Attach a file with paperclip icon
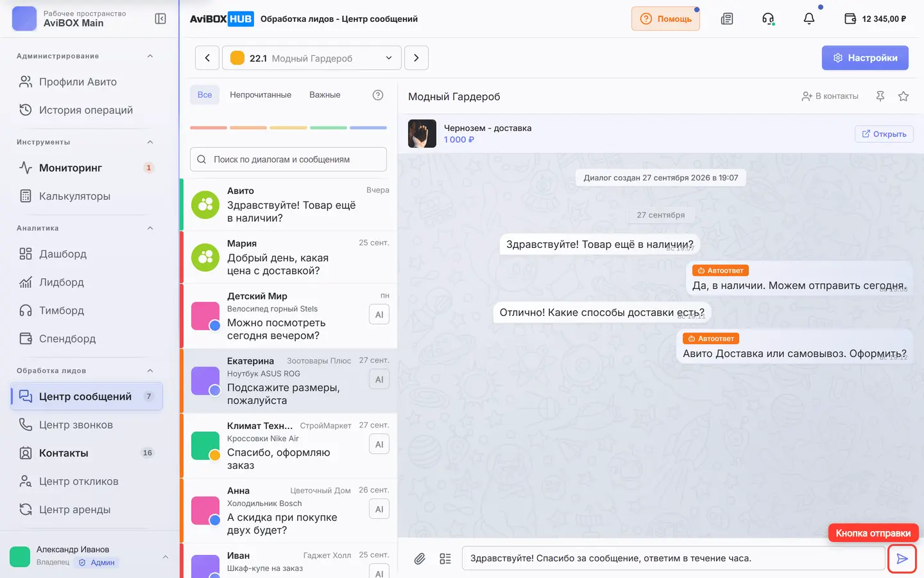Image resolution: width=924 pixels, height=578 pixels. (420, 559)
